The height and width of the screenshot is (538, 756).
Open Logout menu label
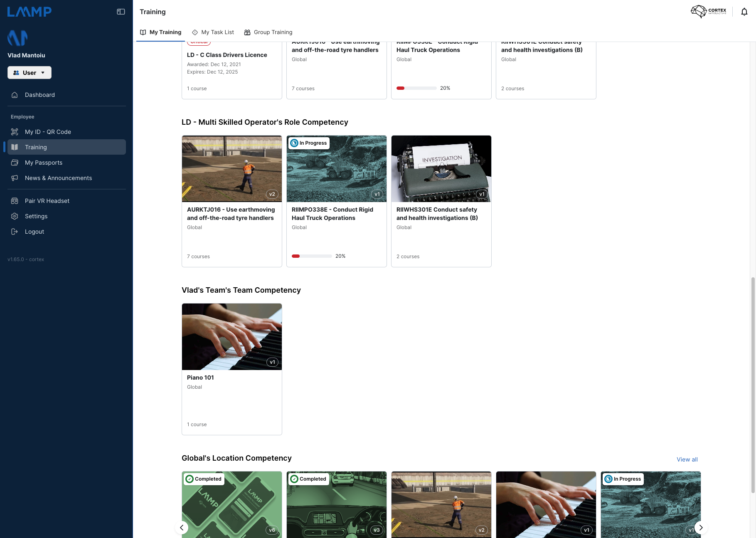34,232
